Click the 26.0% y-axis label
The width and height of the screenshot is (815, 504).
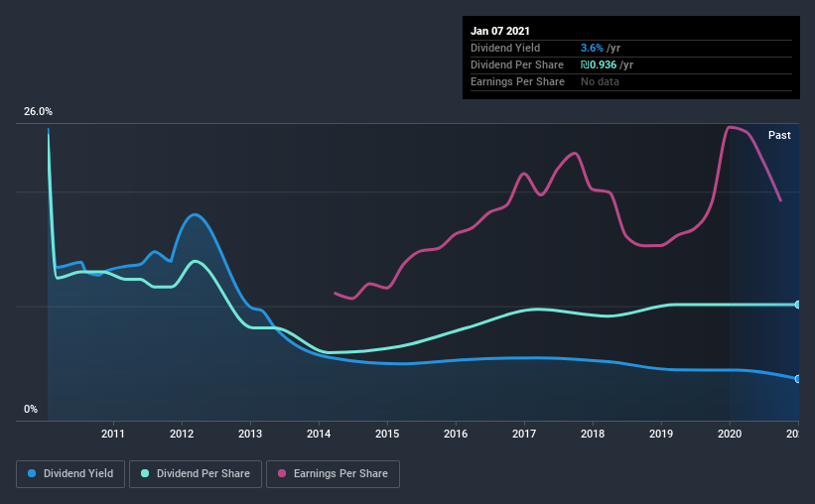38,112
